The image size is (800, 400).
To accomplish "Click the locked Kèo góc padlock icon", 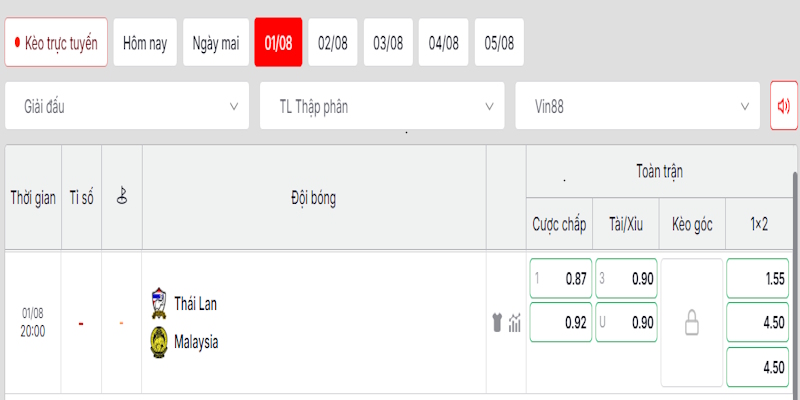I will pos(691,322).
